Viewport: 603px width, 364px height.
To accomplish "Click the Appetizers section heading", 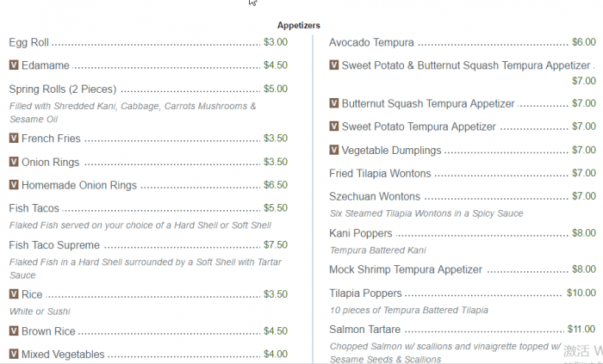I will (299, 26).
